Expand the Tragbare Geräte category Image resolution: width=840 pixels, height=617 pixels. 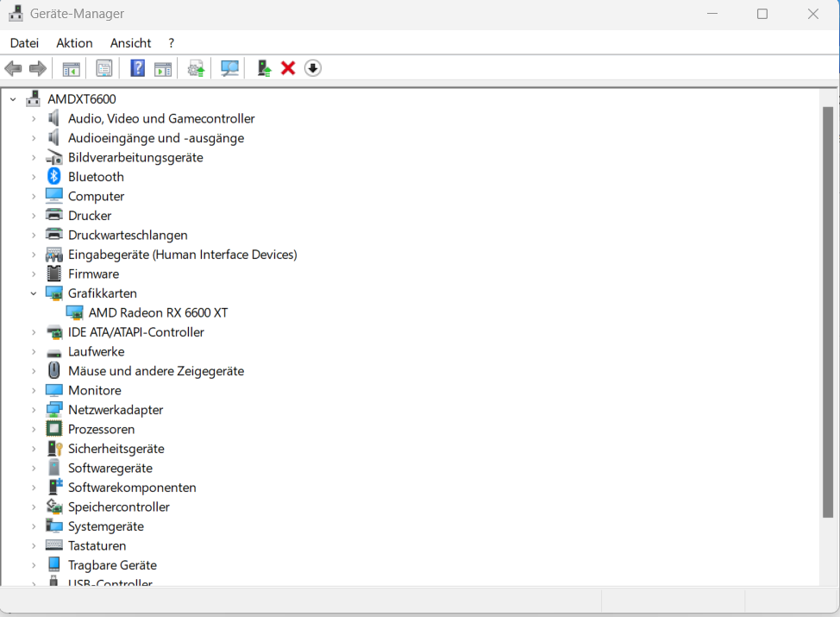tap(34, 565)
